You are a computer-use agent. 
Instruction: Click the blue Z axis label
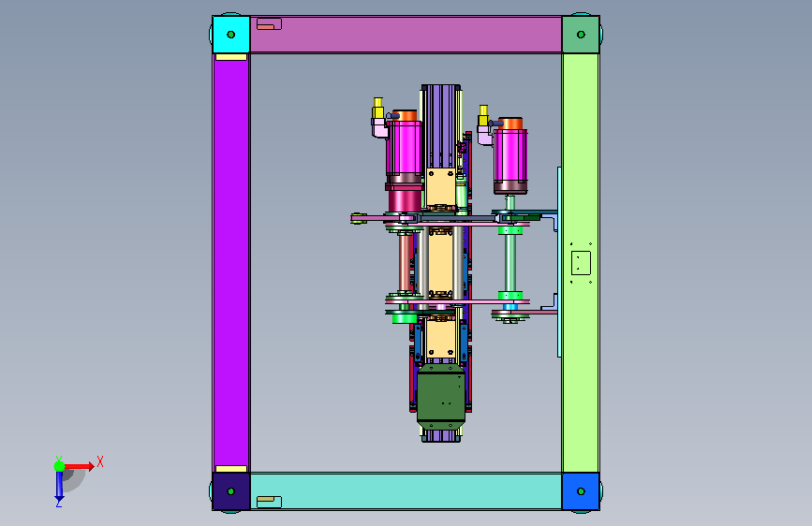click(x=58, y=504)
